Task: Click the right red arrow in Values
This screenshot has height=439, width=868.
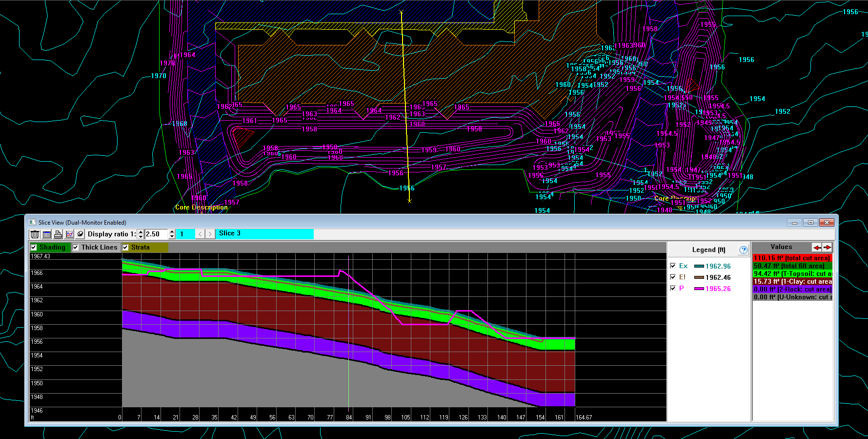Action: pyautogui.click(x=827, y=248)
